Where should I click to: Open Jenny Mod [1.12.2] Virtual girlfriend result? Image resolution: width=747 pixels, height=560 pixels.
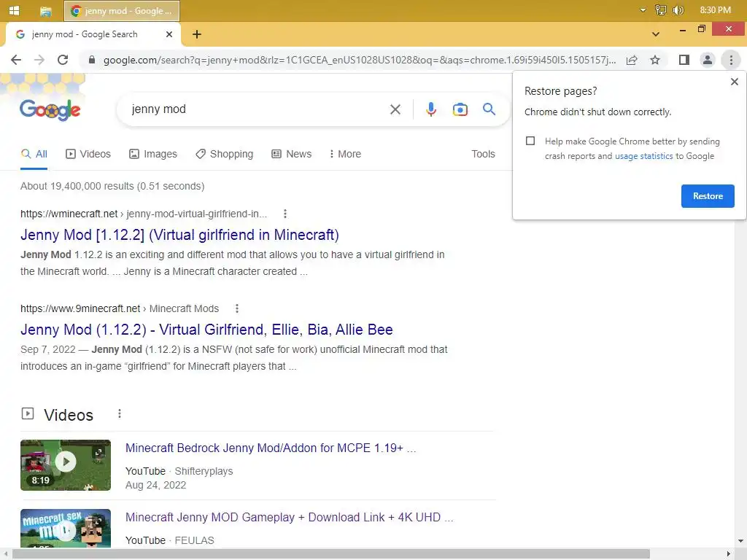click(x=179, y=235)
